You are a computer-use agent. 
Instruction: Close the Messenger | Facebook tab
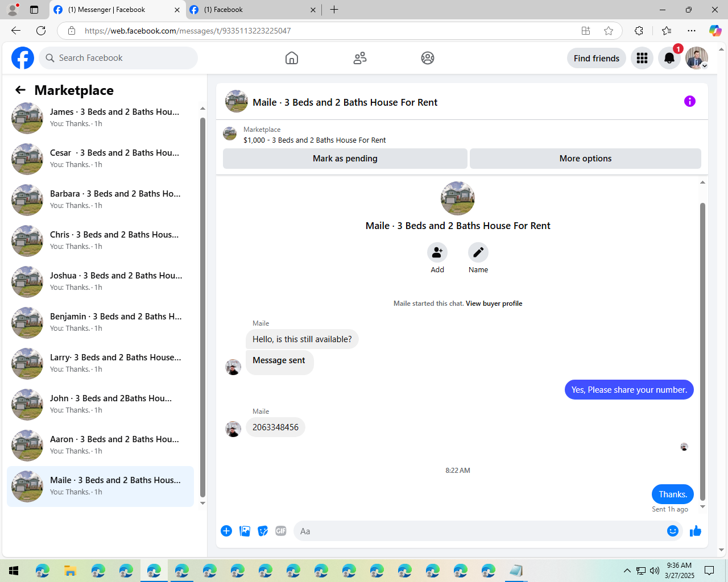[x=177, y=10]
